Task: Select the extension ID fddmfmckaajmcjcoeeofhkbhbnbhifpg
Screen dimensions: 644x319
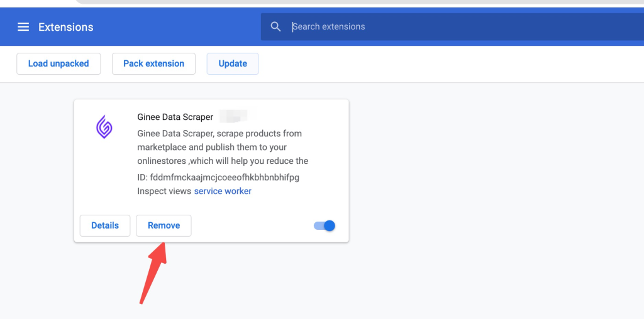Action: (225, 178)
